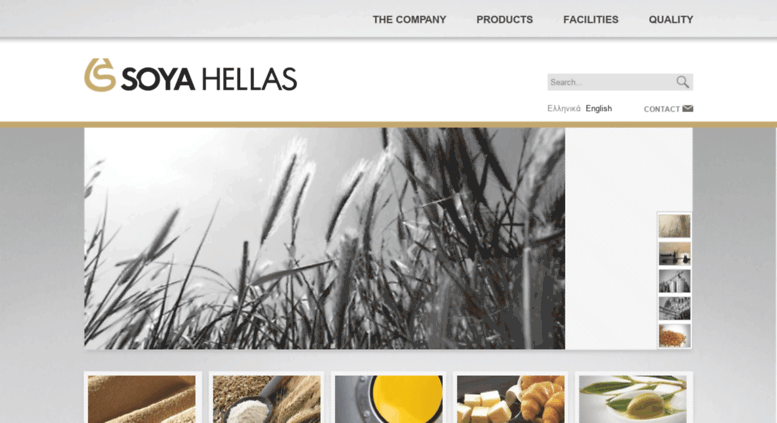
Task: Open the yellow oil product tile
Action: [388, 399]
